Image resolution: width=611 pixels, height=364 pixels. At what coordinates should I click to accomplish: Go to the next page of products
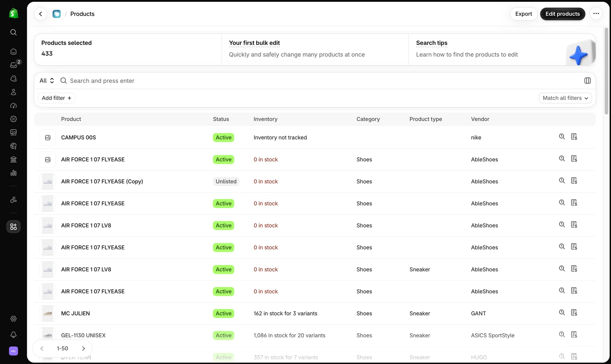83,348
